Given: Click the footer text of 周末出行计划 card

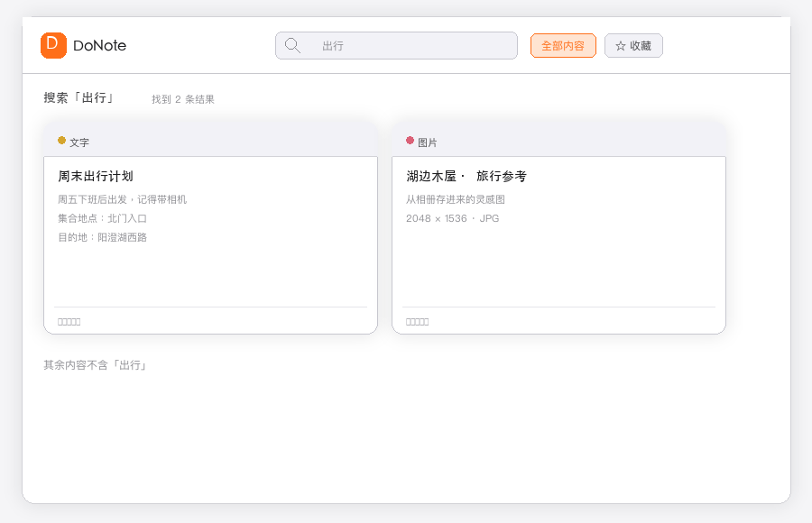Looking at the screenshot, I should [x=69, y=322].
